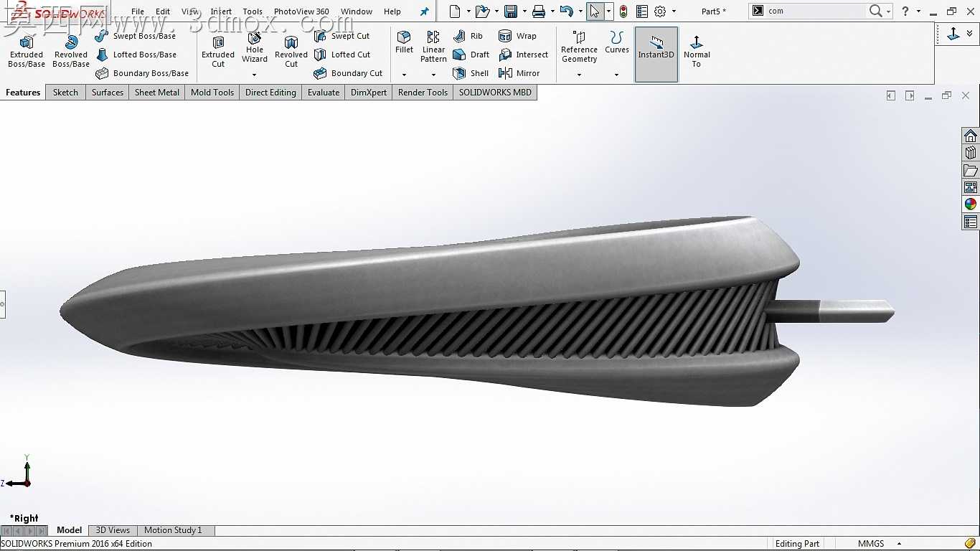Open the View Palette pane
This screenshot has width=980, height=551.
(x=971, y=187)
